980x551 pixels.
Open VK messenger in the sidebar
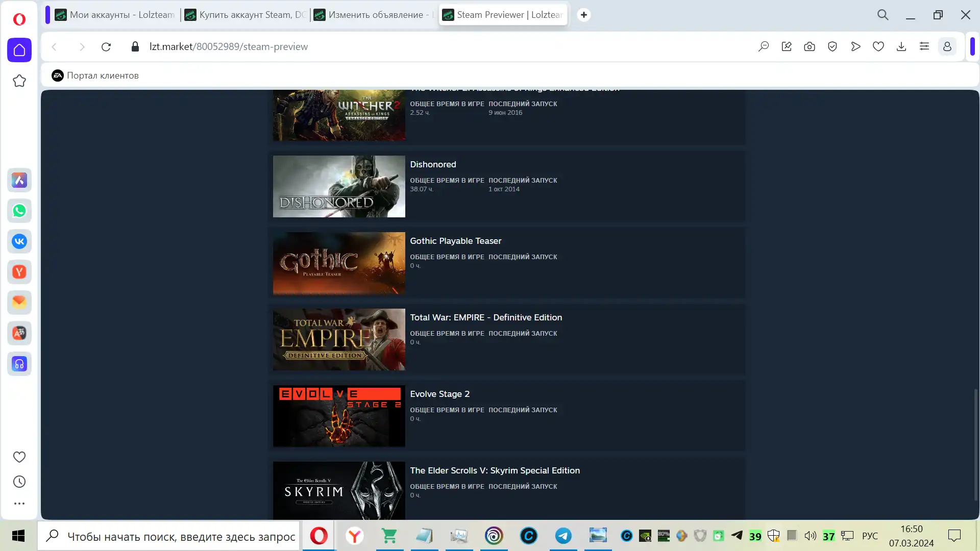19,241
